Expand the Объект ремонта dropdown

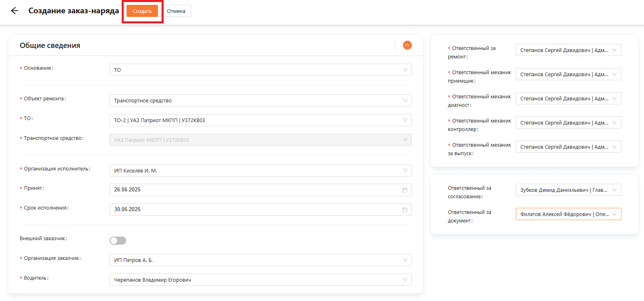click(x=260, y=101)
